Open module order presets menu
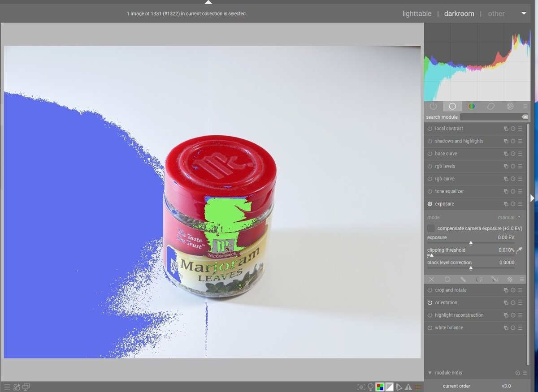The width and height of the screenshot is (538, 392). tap(525, 373)
